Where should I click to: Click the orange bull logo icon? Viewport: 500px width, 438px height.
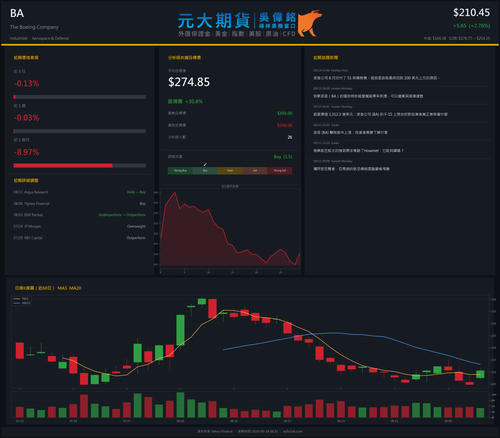click(x=310, y=23)
